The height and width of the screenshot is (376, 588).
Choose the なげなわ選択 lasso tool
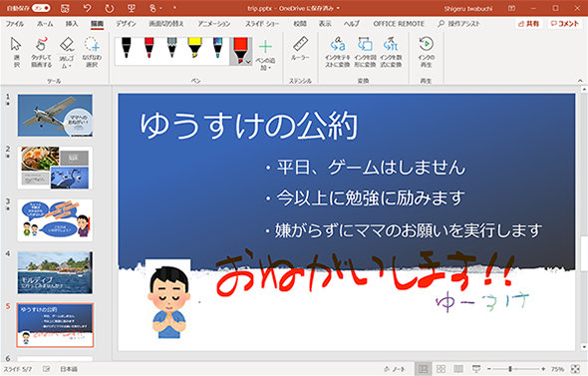[x=92, y=52]
